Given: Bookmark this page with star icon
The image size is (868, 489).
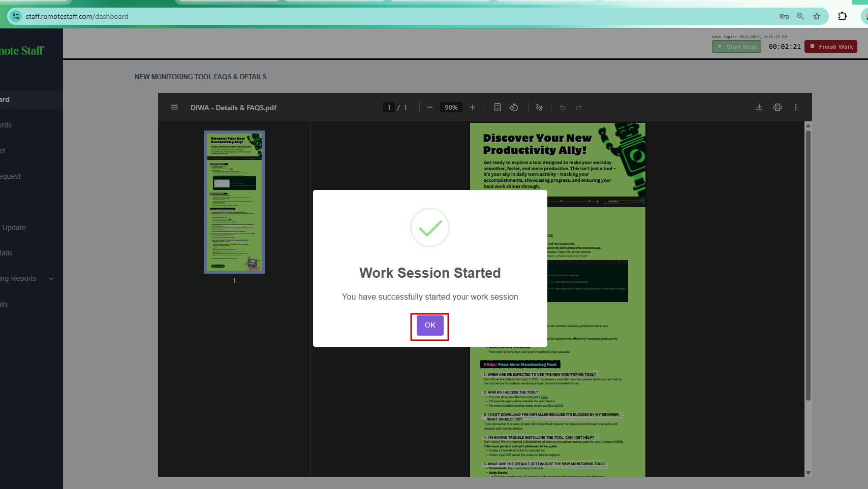Looking at the screenshot, I should (x=817, y=16).
